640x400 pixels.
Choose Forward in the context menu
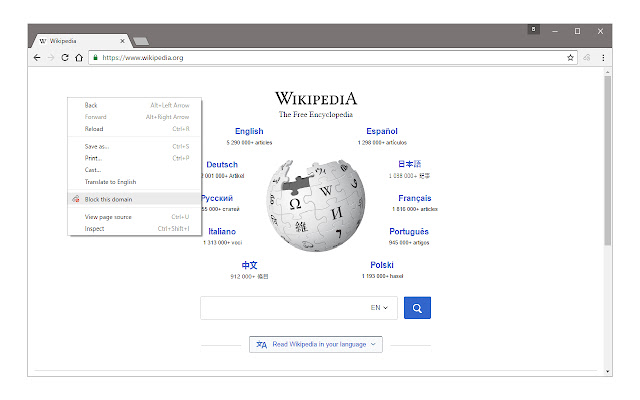point(135,117)
